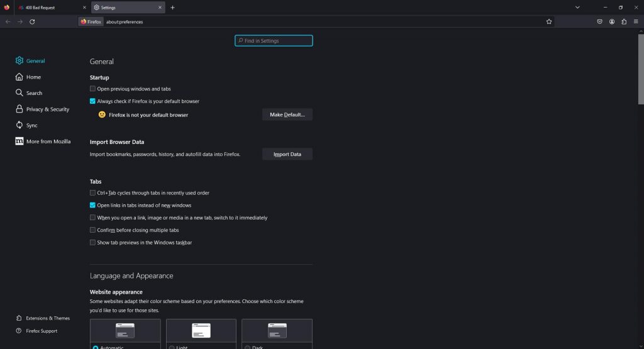The image size is (644, 349).
Task: Click the Make Default button
Action: 287,115
